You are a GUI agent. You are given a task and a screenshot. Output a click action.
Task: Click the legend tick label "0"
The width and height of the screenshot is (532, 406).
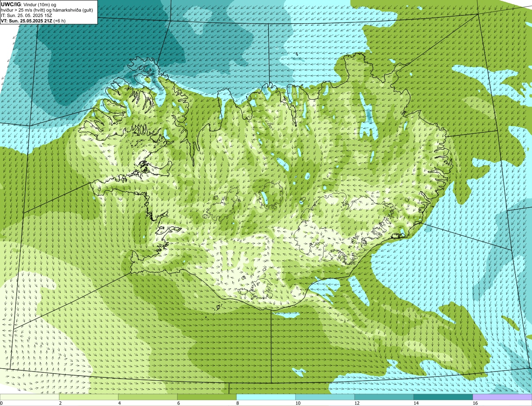pyautogui.click(x=1, y=403)
